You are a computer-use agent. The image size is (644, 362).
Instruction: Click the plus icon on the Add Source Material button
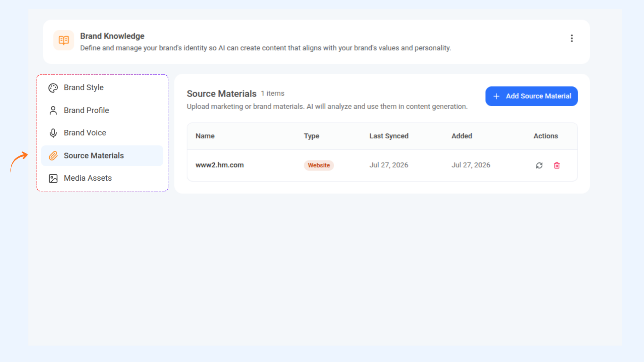pyautogui.click(x=496, y=96)
